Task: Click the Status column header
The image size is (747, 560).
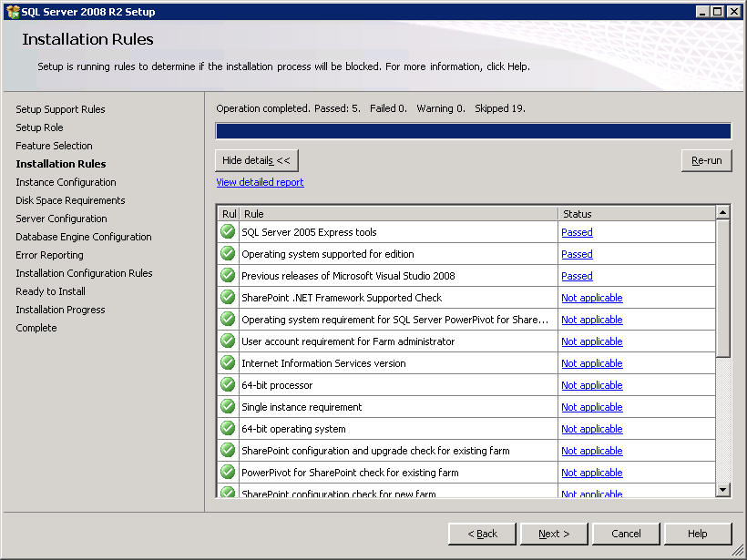Action: (636, 214)
